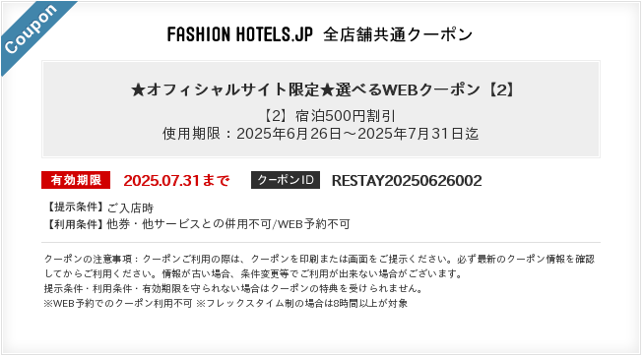Click the ※WEB予約でのクーポン利用不可 note
Image resolution: width=644 pixels, height=356 pixels.
tap(118, 304)
